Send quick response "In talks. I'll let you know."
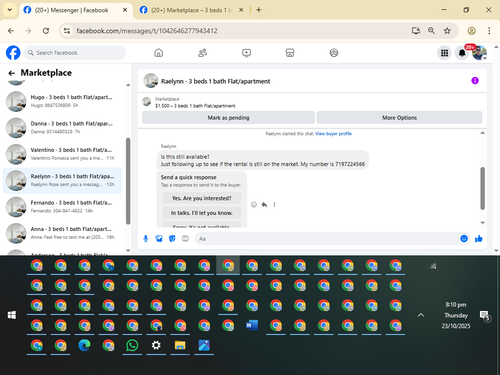The width and height of the screenshot is (500, 375). 202,213
